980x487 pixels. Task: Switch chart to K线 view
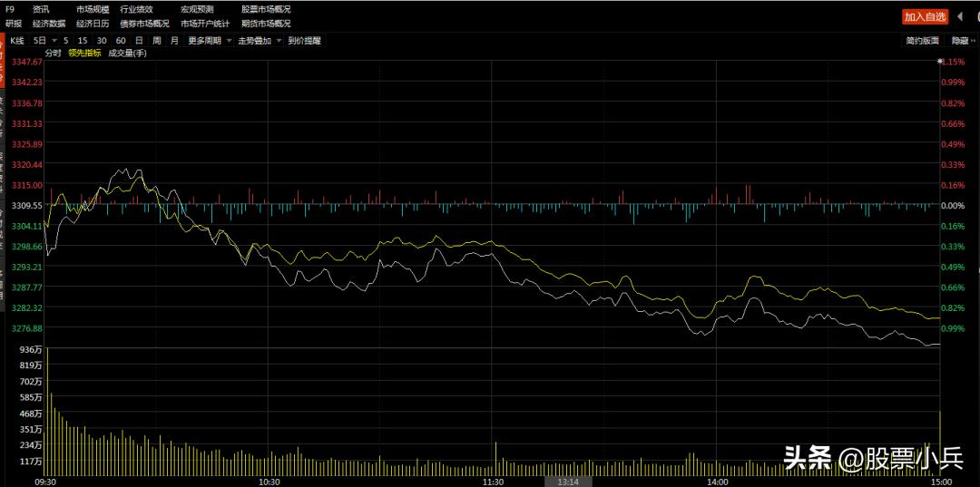point(17,41)
